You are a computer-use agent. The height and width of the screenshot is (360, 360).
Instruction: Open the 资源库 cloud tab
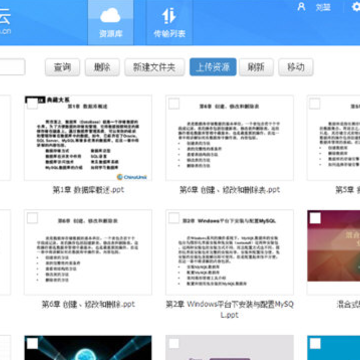point(110,22)
